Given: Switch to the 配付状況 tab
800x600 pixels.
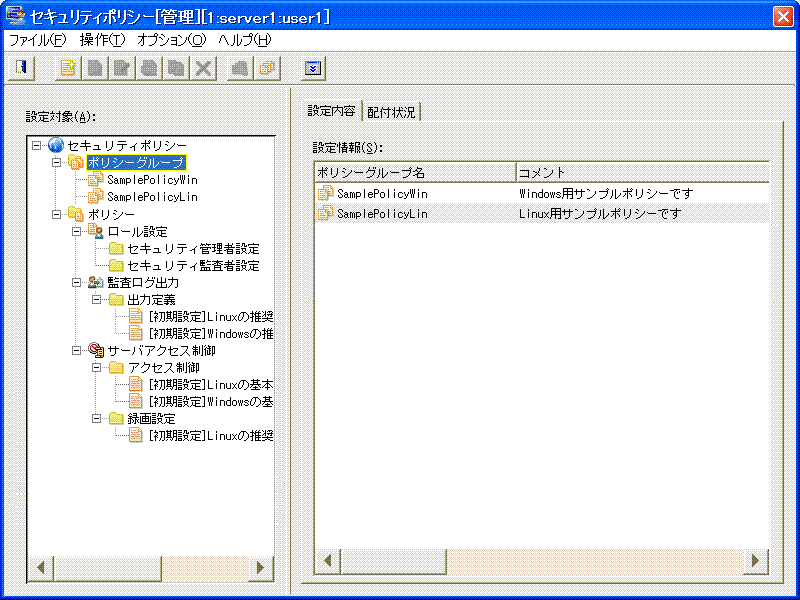Looking at the screenshot, I should coord(391,112).
